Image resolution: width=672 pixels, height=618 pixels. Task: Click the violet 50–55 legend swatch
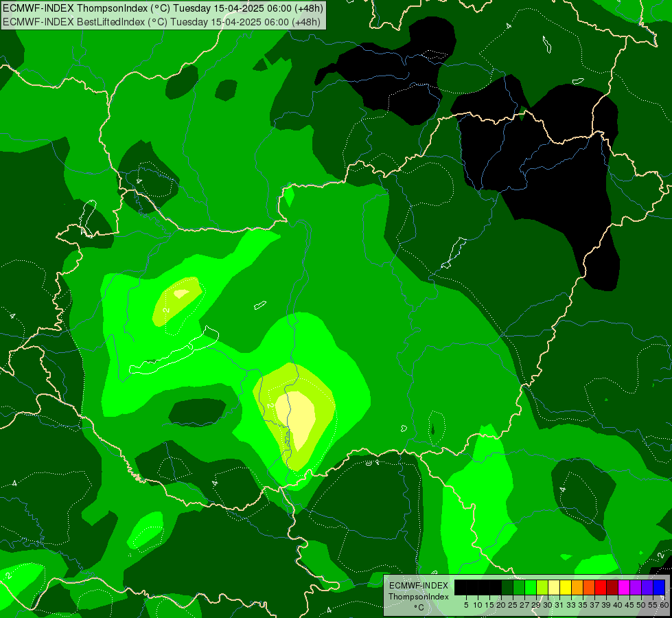coord(647,587)
